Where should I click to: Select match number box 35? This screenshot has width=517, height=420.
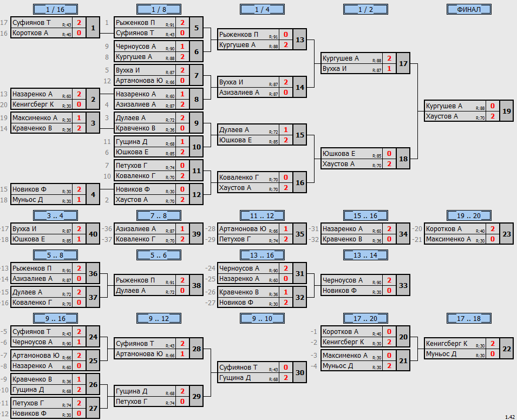coord(300,234)
